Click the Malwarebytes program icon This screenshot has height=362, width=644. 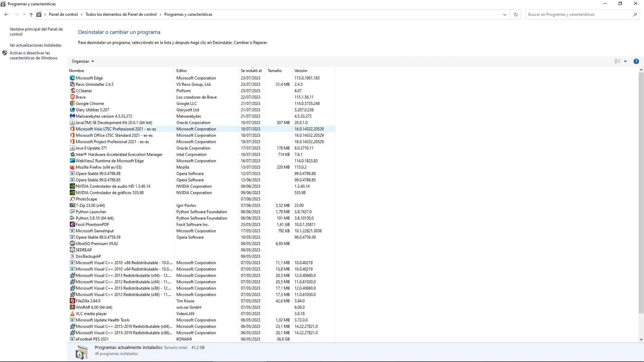[x=72, y=116]
